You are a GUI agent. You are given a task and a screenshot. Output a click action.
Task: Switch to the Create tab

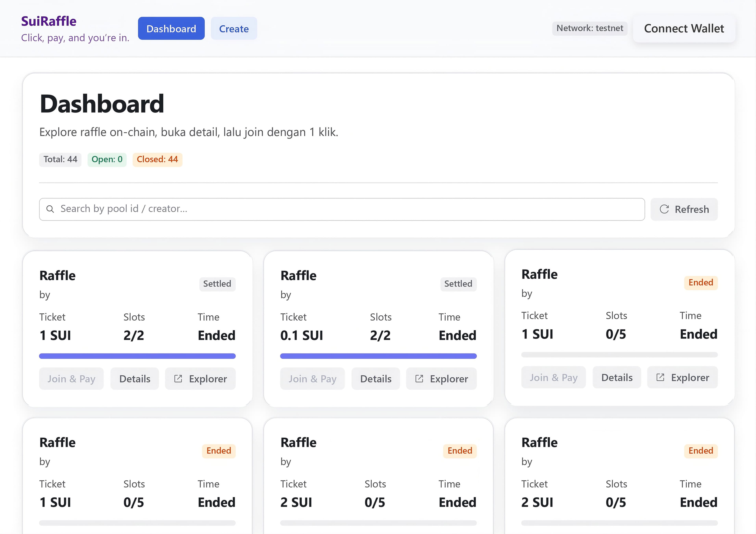pos(234,29)
